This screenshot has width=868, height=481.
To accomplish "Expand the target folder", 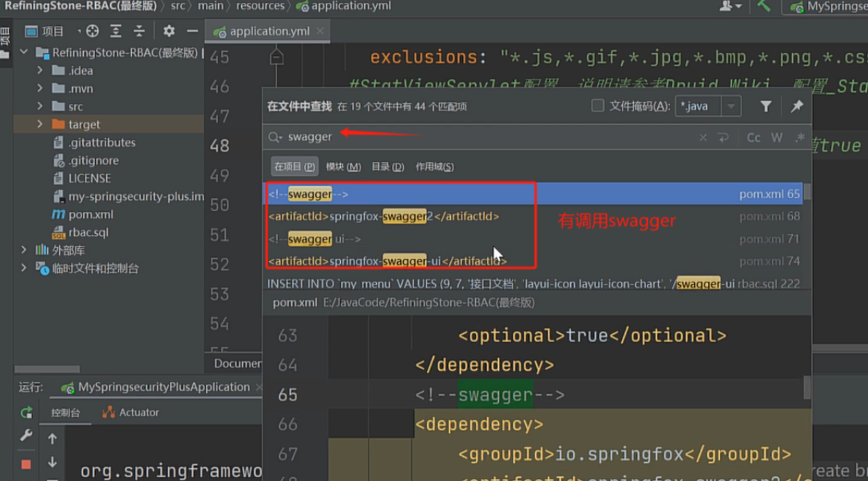I will (40, 124).
